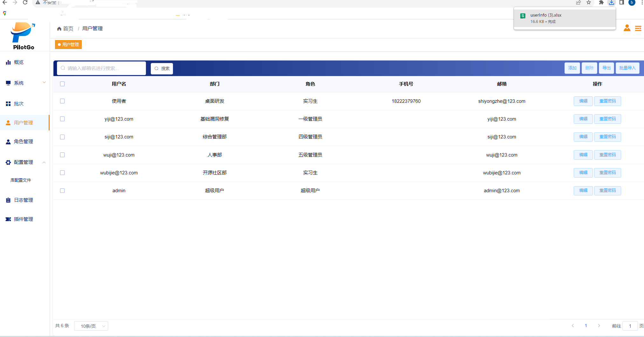Expand the 系统 sidebar menu
The image size is (644, 337).
(25, 83)
